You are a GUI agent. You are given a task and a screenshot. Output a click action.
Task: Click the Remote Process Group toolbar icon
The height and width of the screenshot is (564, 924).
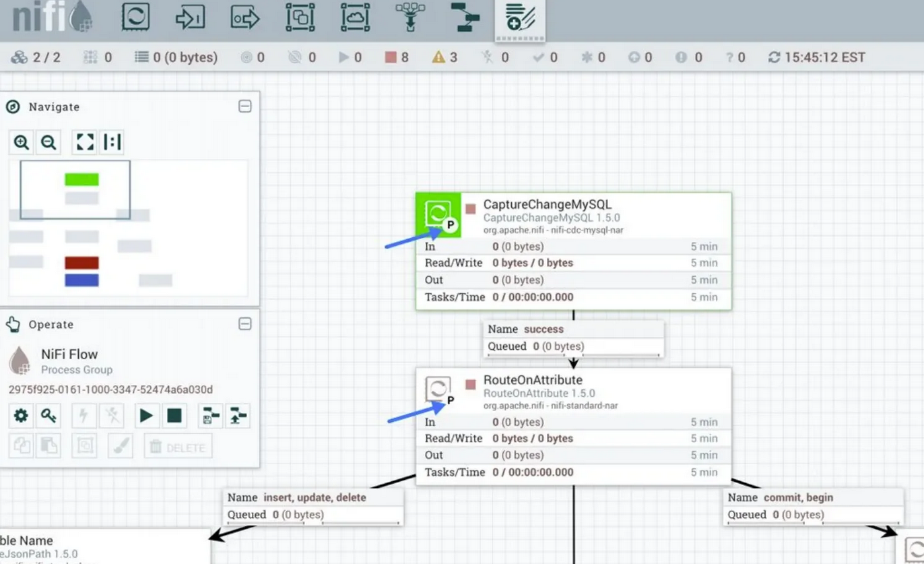(355, 19)
